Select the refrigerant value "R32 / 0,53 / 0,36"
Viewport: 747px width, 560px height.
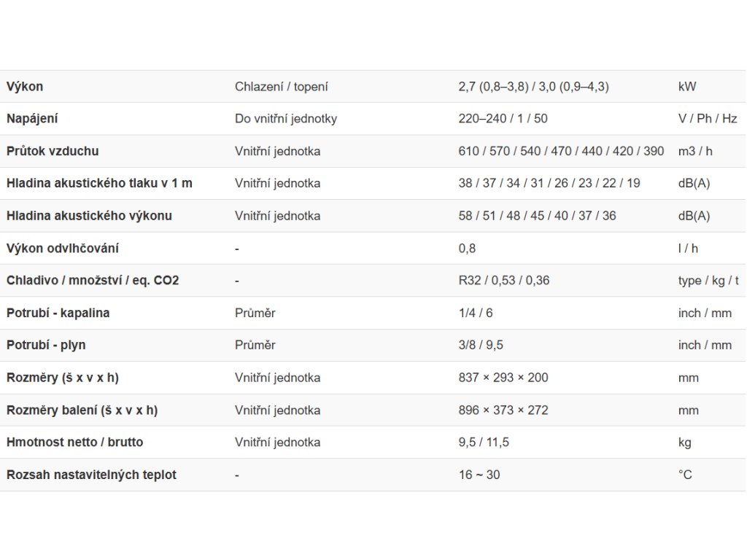click(504, 281)
